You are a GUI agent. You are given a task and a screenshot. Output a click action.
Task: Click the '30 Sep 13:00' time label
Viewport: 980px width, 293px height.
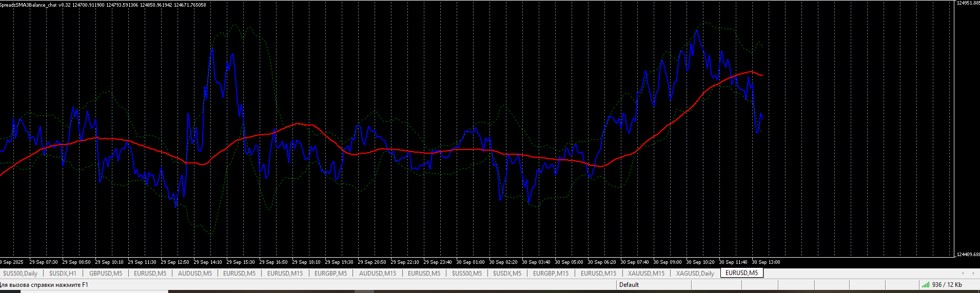[766, 262]
